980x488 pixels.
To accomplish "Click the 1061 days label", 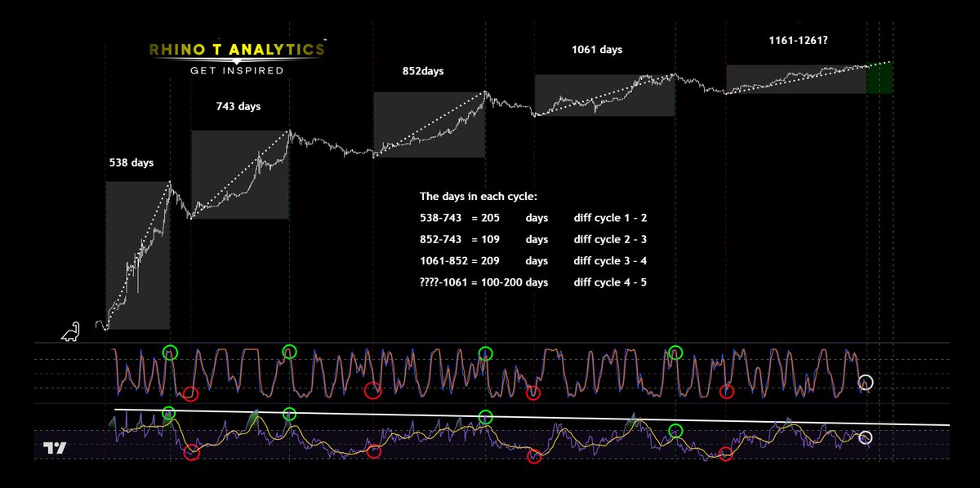I will click(597, 49).
